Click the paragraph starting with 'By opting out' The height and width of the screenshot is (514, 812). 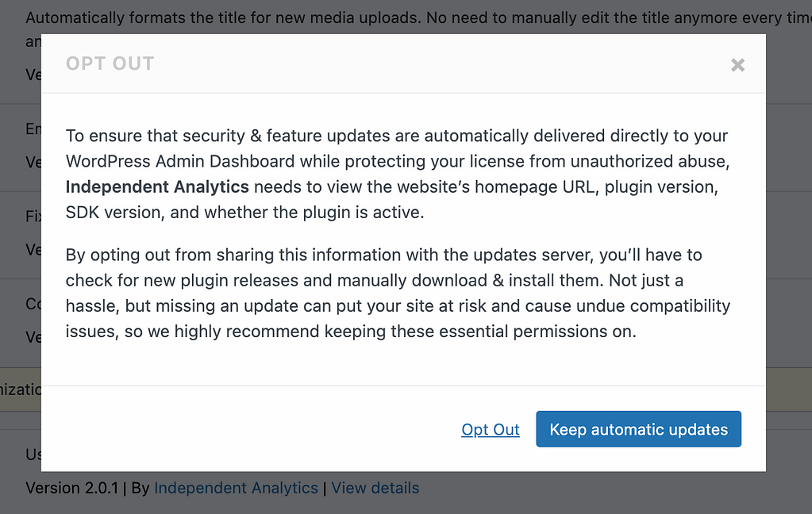(397, 293)
